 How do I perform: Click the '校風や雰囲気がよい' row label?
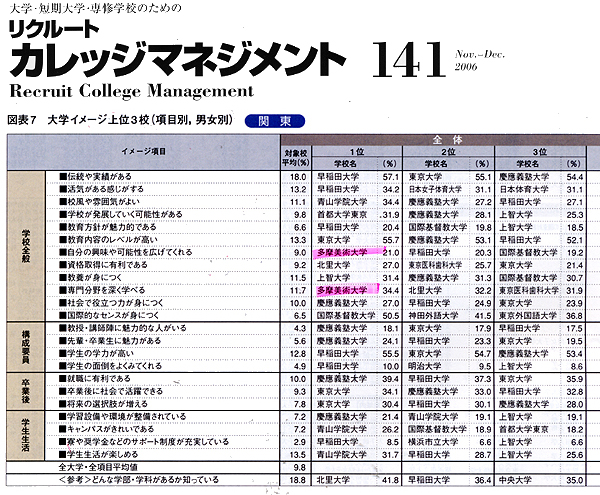coord(99,202)
